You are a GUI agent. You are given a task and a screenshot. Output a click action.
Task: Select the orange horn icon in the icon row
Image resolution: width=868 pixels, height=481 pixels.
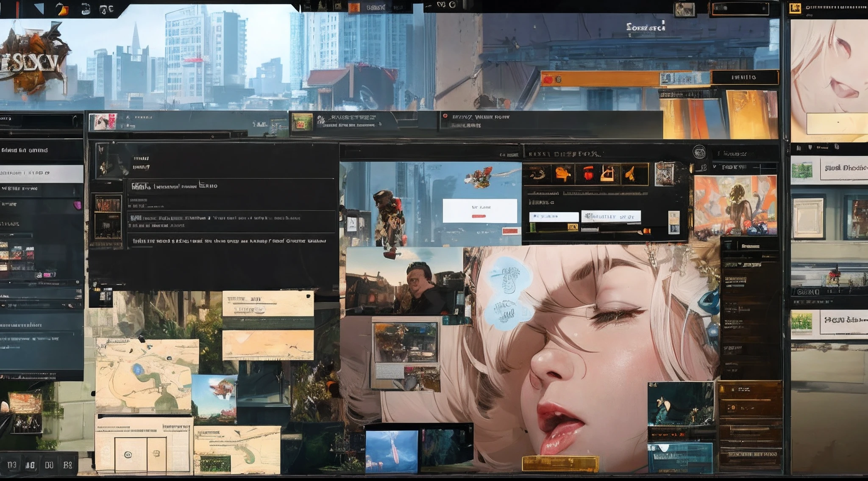[x=630, y=173]
